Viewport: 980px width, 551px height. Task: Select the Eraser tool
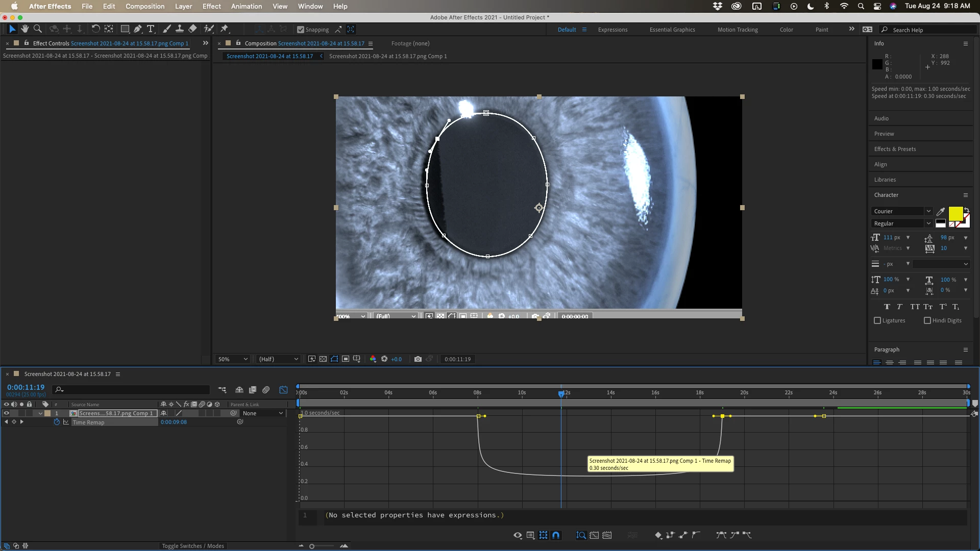(192, 29)
